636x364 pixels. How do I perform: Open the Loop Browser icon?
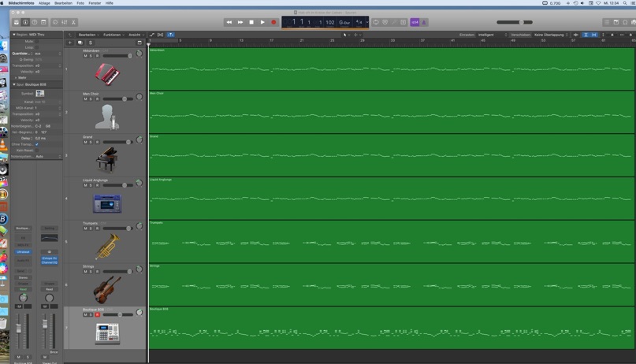coord(625,22)
